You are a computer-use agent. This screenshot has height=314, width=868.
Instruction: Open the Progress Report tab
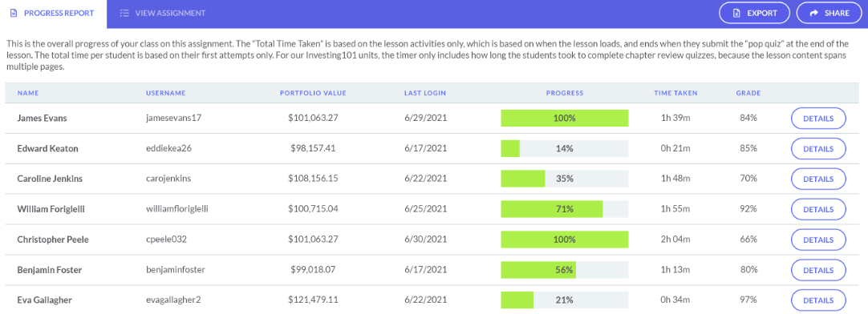[x=53, y=14]
